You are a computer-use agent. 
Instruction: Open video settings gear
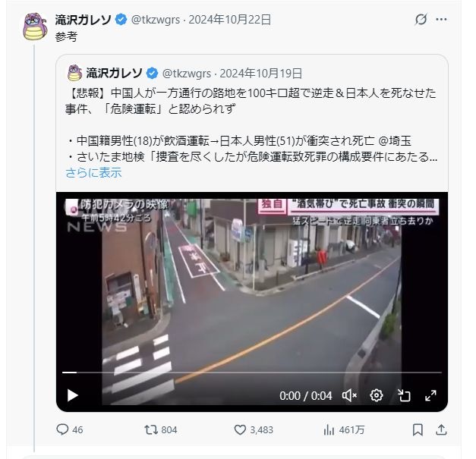coord(376,395)
